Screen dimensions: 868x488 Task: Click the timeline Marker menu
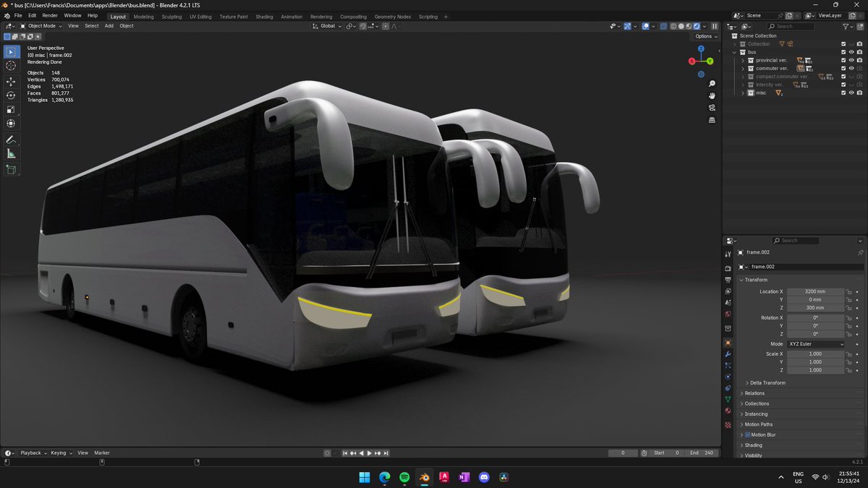[x=102, y=453]
